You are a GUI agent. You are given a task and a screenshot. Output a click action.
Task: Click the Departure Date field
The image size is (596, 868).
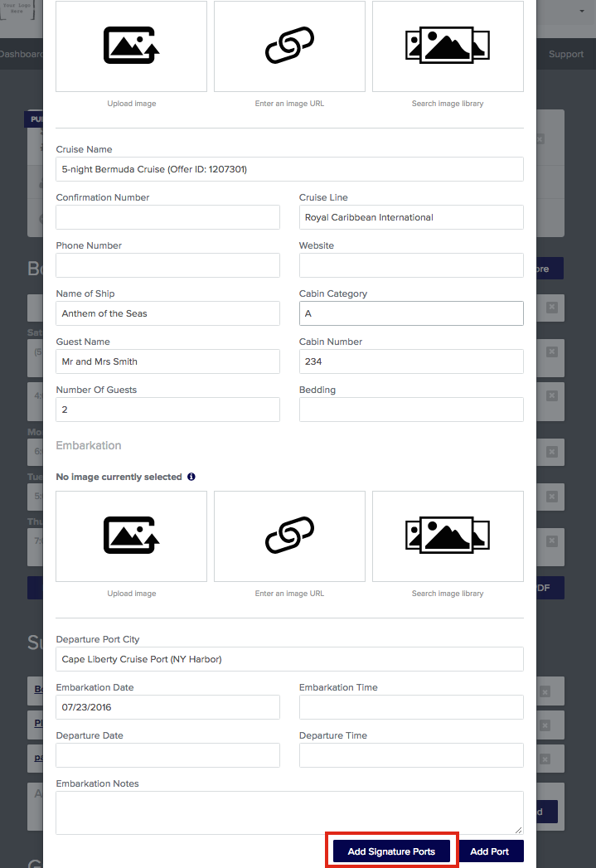(167, 755)
